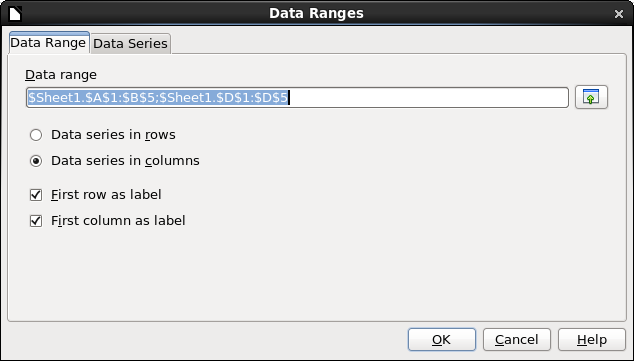This screenshot has width=634, height=361.
Task: Click the highlighted $Sheet1.$A$1:$B$5 range text
Action: [x=92, y=97]
